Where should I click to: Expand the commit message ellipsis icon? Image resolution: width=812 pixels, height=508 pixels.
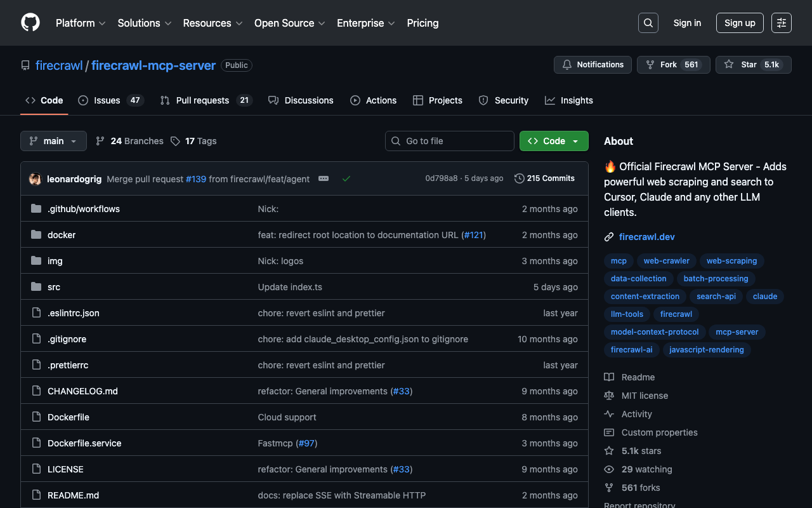pos(324,179)
